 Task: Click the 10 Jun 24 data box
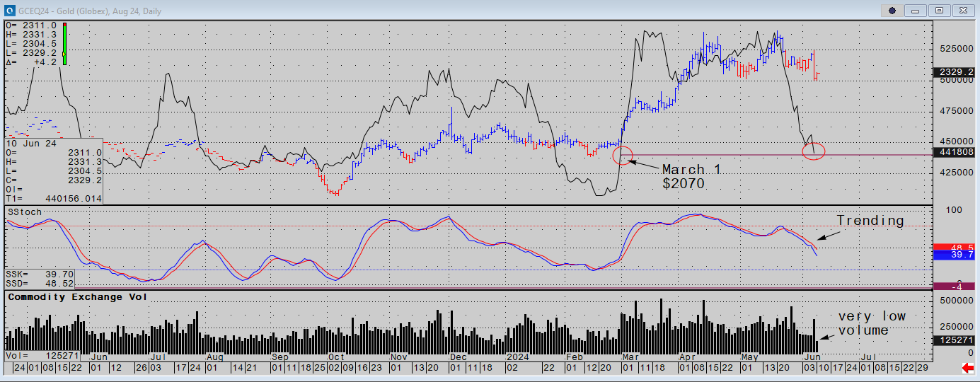tap(54, 170)
